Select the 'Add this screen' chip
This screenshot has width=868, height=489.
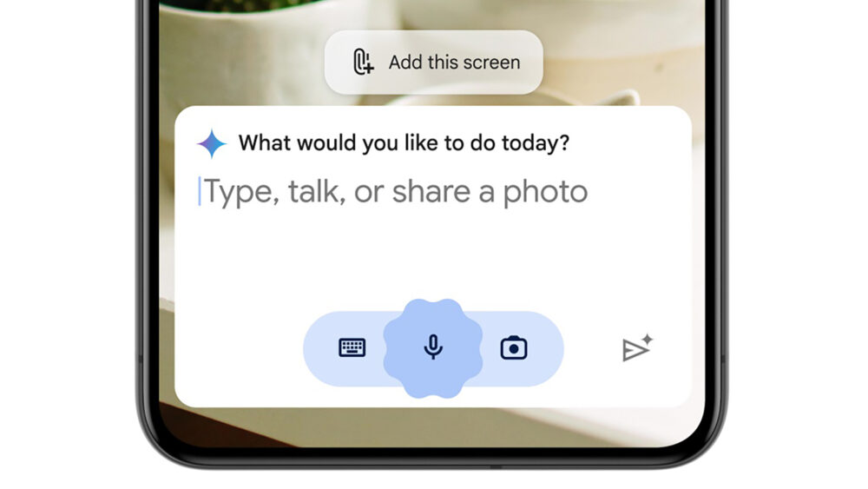pyautogui.click(x=433, y=62)
